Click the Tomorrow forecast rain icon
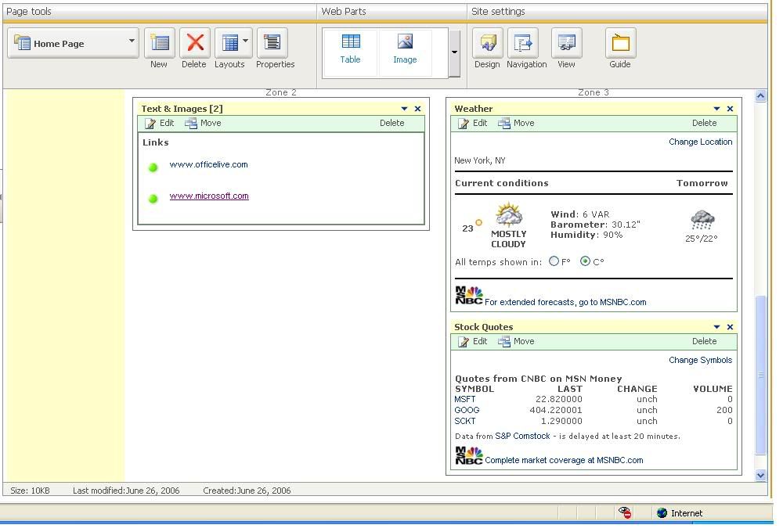Viewport: 783px width, 532px height. [x=702, y=220]
